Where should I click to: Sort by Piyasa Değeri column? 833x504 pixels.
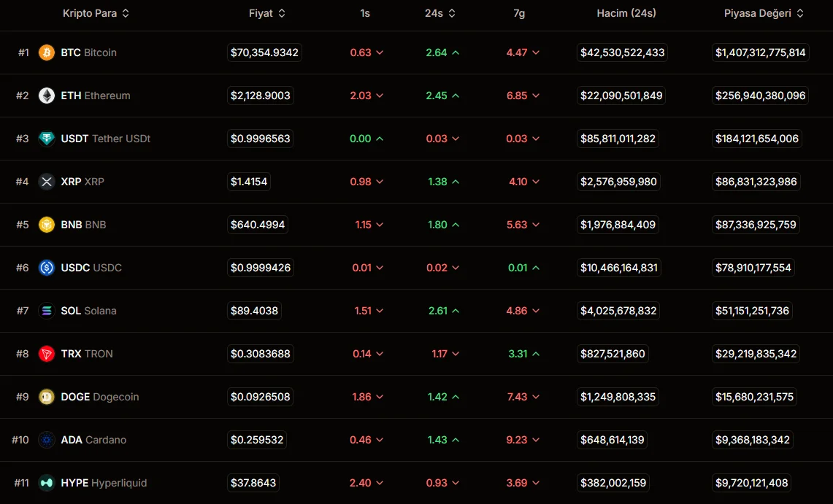(x=764, y=13)
